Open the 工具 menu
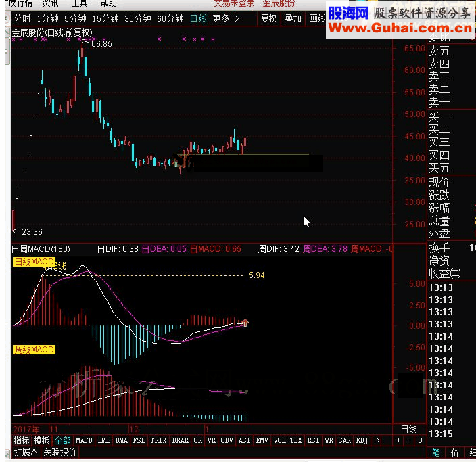 79,3
